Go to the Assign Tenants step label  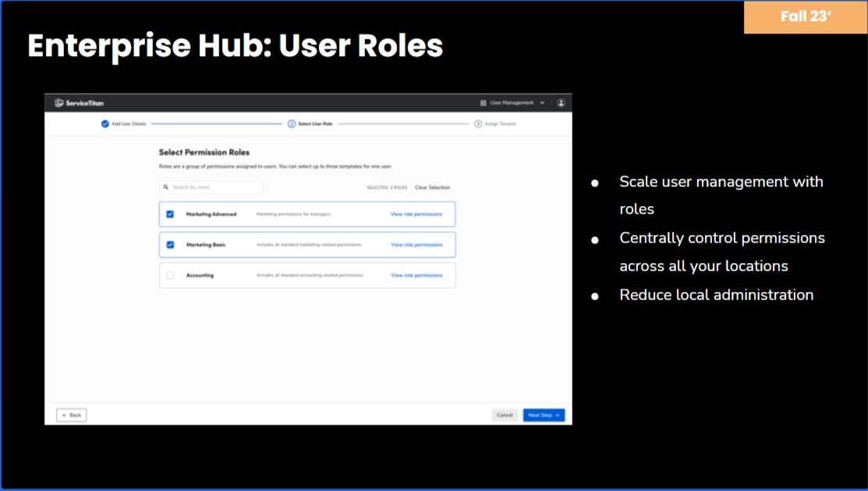click(501, 124)
